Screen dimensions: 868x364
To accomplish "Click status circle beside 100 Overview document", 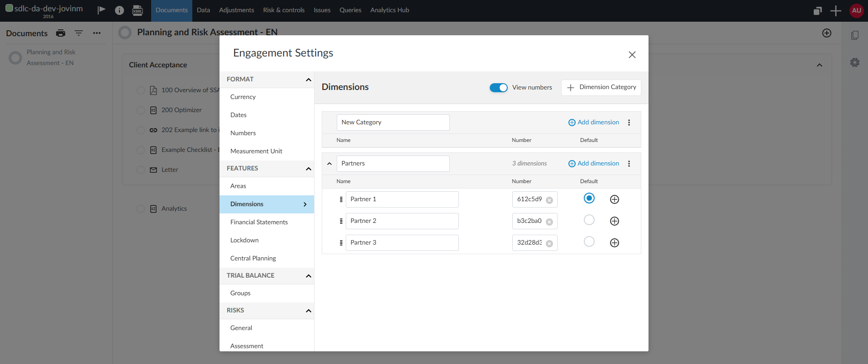I will [x=141, y=90].
